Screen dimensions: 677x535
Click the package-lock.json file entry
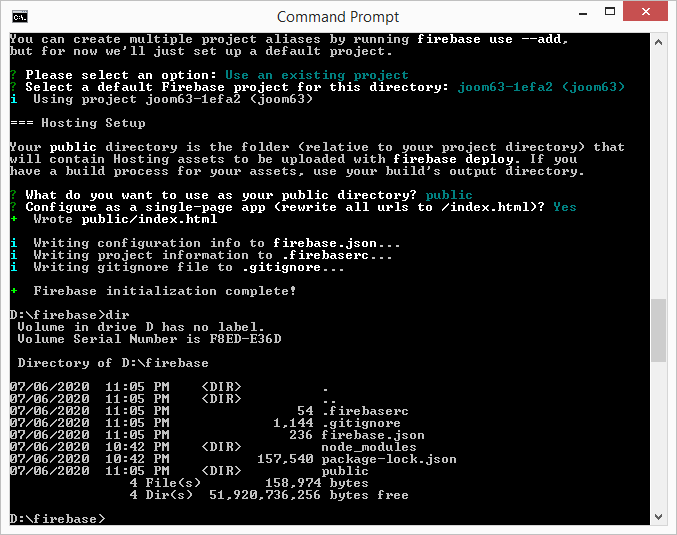click(388, 459)
